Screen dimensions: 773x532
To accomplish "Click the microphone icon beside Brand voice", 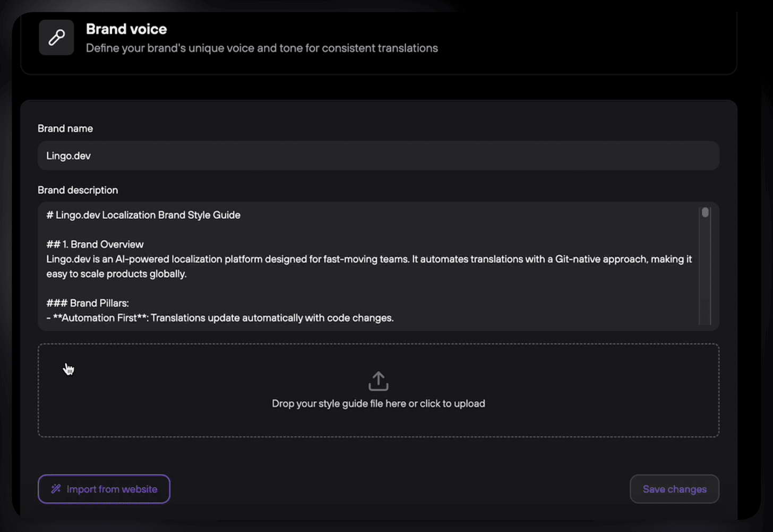I will pos(56,37).
